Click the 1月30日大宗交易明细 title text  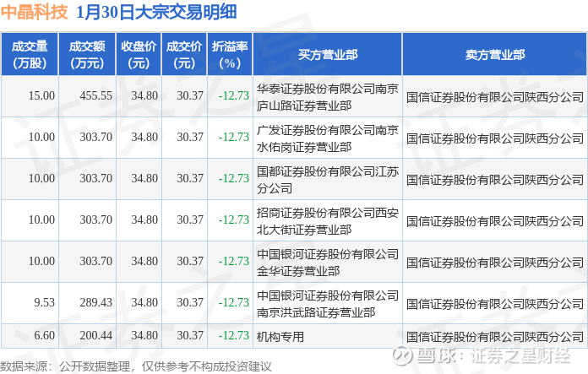(156, 12)
